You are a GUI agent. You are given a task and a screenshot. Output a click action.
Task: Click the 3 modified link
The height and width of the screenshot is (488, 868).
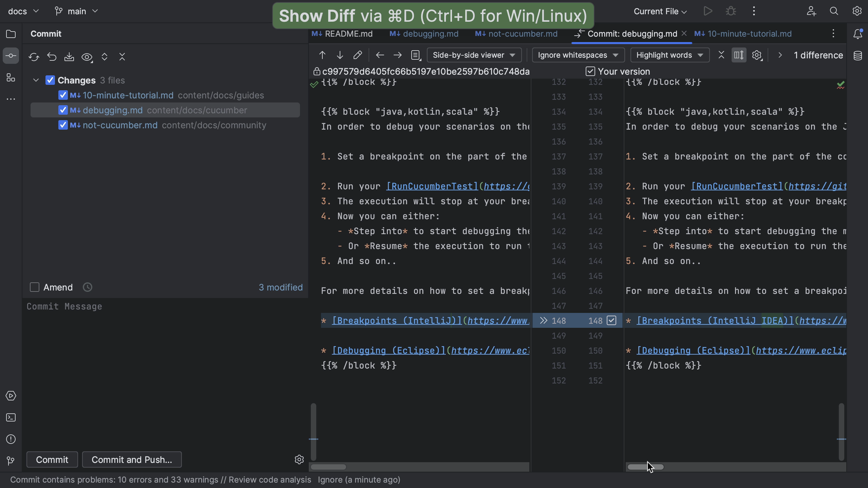click(x=280, y=287)
